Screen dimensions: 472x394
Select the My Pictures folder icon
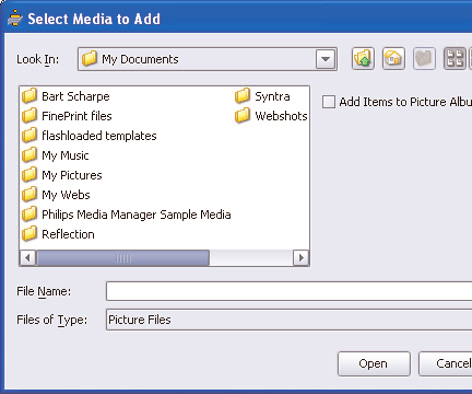(30, 175)
